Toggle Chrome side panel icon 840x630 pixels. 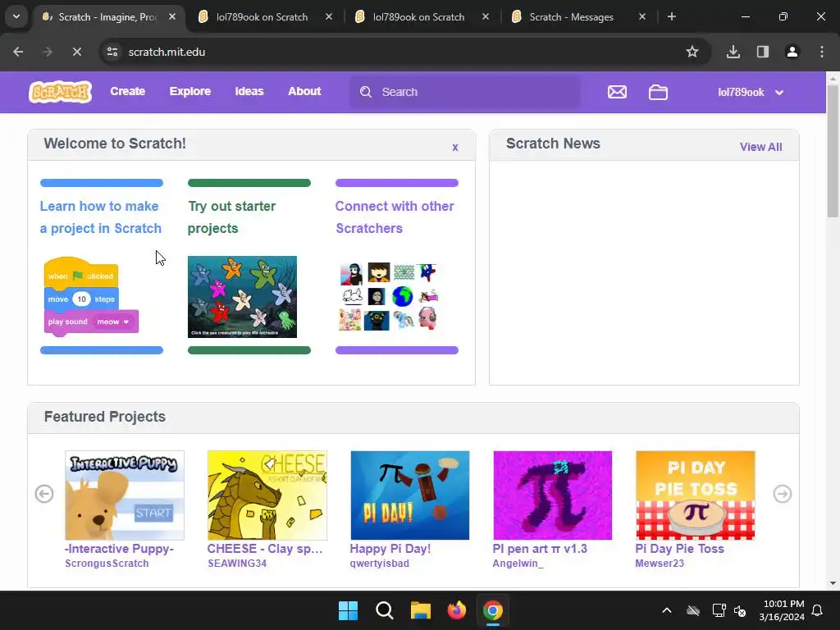tap(763, 52)
